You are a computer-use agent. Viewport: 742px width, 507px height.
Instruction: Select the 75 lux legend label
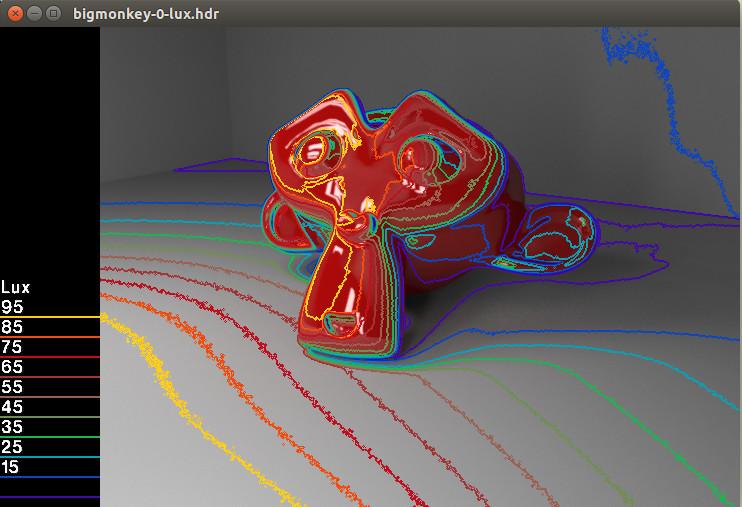(x=12, y=347)
